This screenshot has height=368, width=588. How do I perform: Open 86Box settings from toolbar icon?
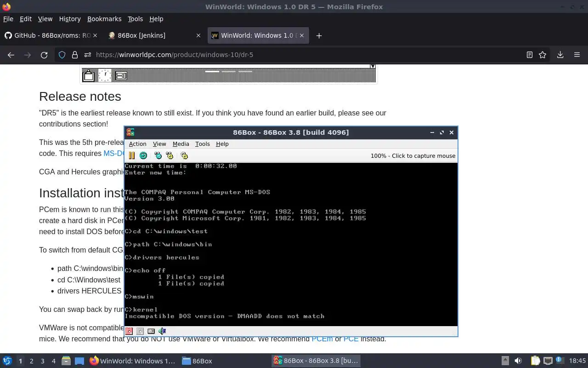point(184,155)
